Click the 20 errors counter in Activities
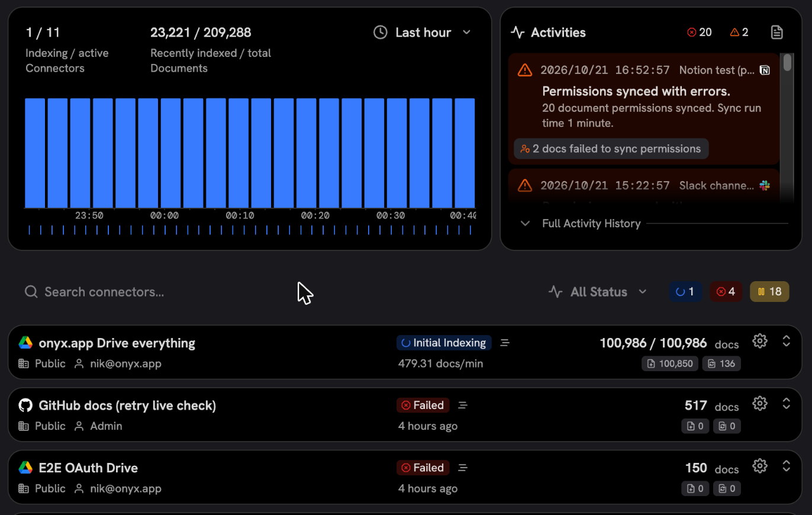Screen dimensions: 812x515 pyautogui.click(x=700, y=33)
